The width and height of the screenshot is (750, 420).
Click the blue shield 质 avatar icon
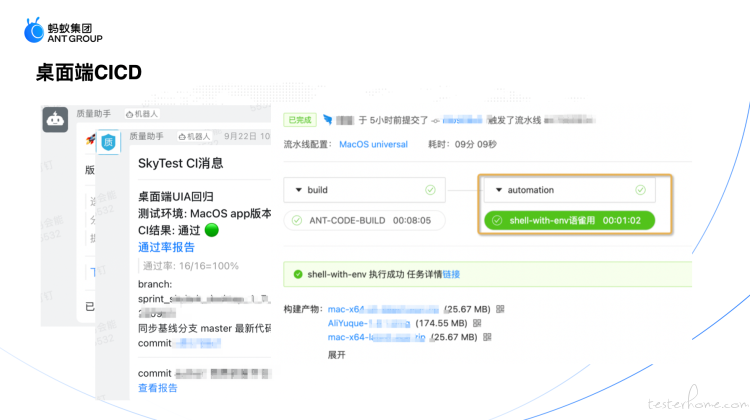[x=109, y=142]
